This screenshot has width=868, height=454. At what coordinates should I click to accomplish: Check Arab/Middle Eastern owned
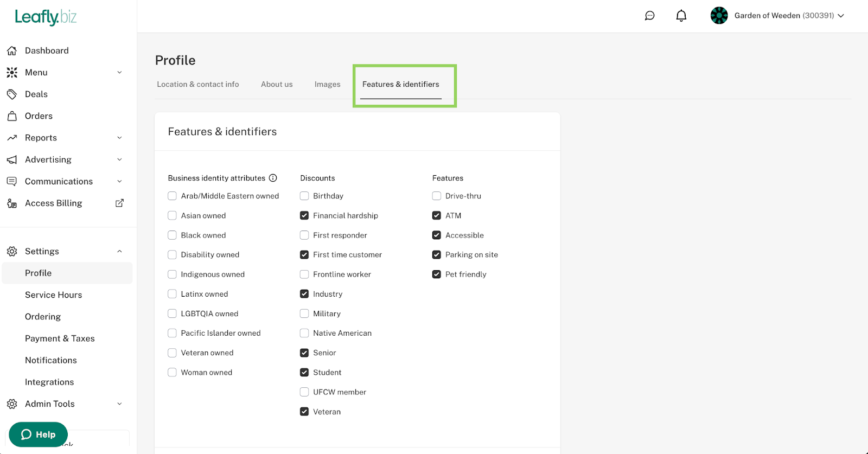172,196
